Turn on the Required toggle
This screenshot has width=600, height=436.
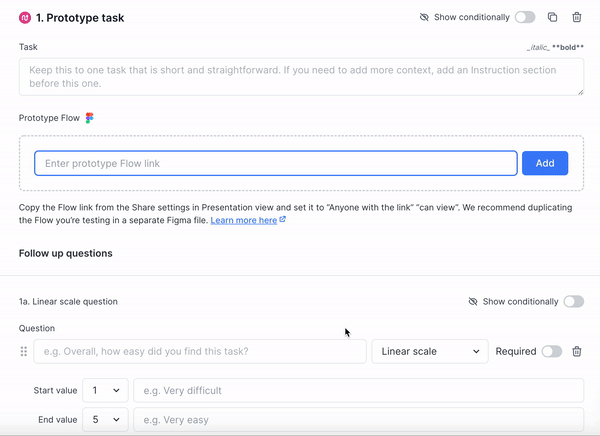[x=551, y=352]
